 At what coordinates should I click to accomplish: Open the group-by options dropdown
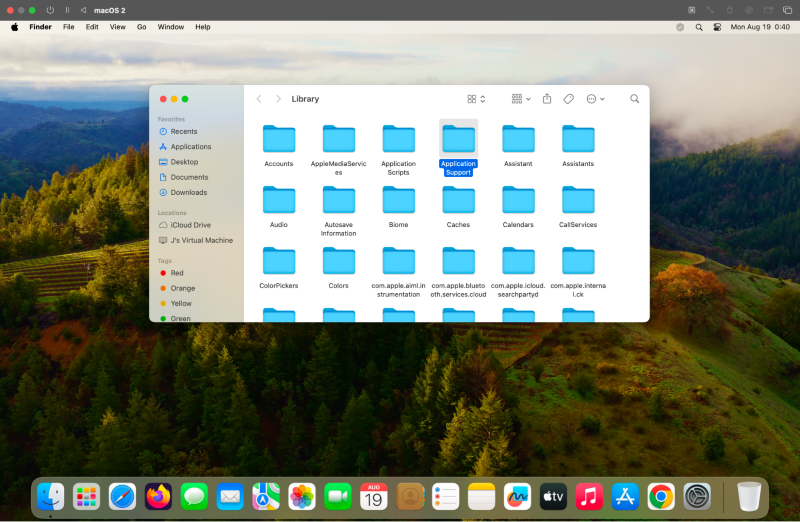[x=521, y=99]
